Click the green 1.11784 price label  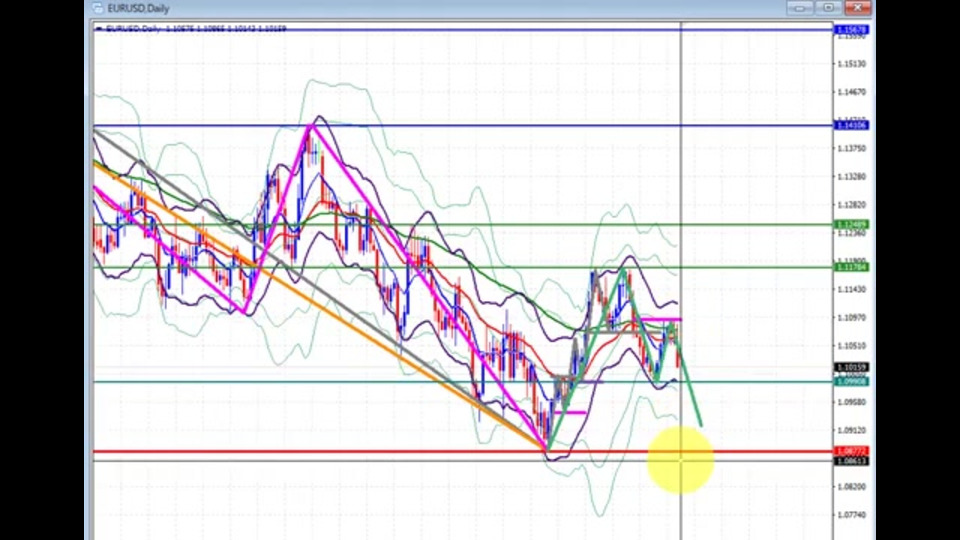point(851,267)
